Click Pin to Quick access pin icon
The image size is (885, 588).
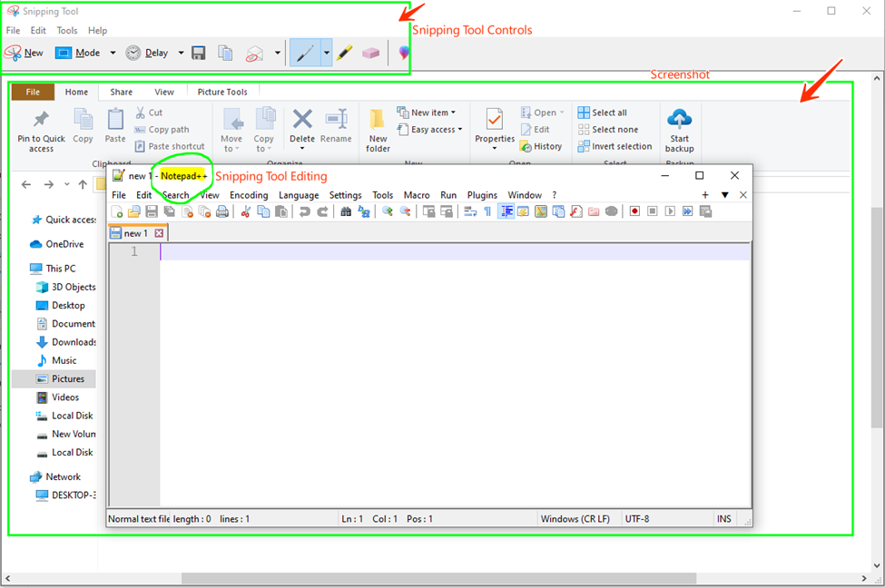(41, 119)
